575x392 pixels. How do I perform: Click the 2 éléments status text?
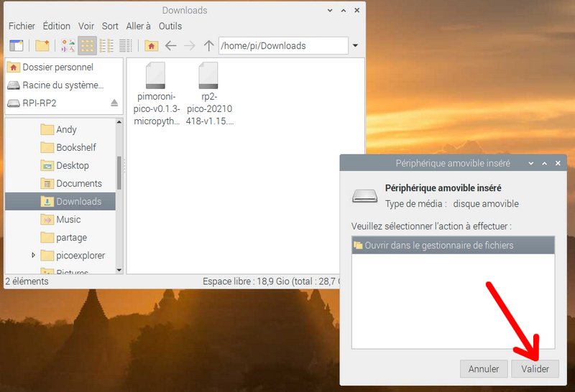click(27, 281)
